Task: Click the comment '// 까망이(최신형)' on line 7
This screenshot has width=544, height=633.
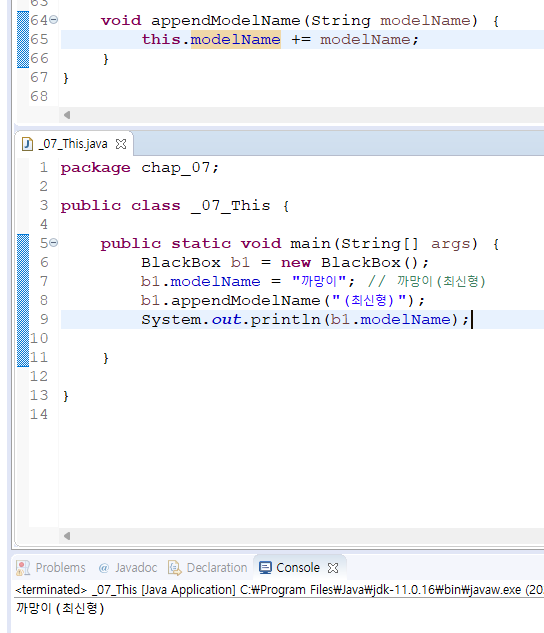Action: click(x=426, y=281)
